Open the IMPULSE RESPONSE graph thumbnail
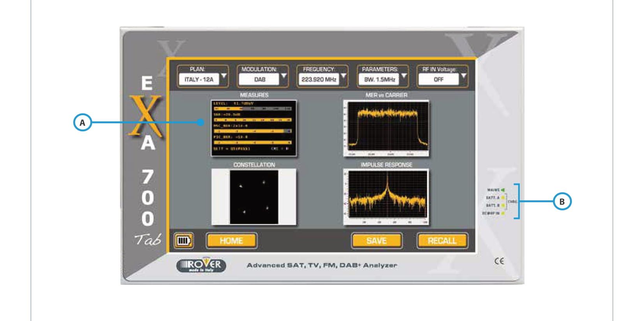Viewport: 644px width, 321px height. pos(387,197)
